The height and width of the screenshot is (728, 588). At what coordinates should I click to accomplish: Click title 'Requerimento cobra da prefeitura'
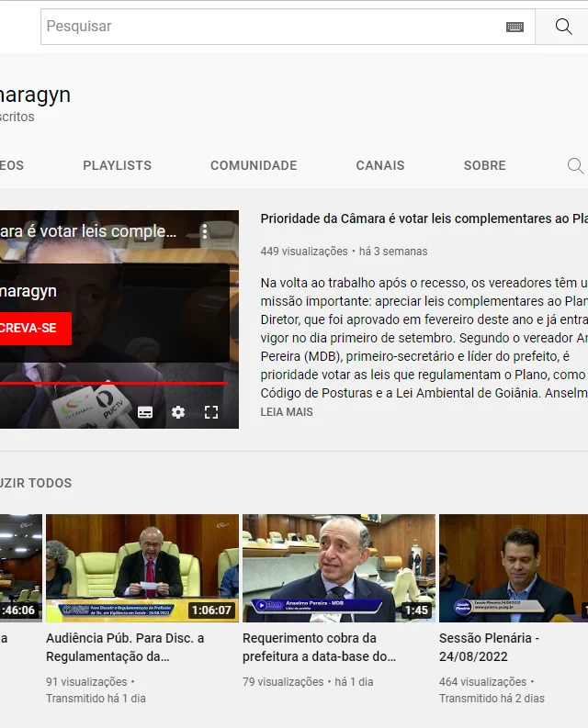tap(320, 647)
